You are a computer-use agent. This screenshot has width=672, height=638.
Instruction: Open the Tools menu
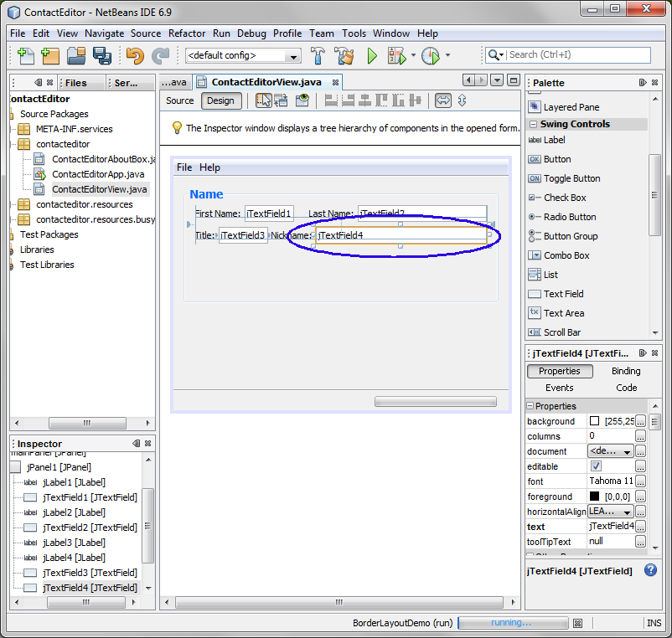click(354, 33)
